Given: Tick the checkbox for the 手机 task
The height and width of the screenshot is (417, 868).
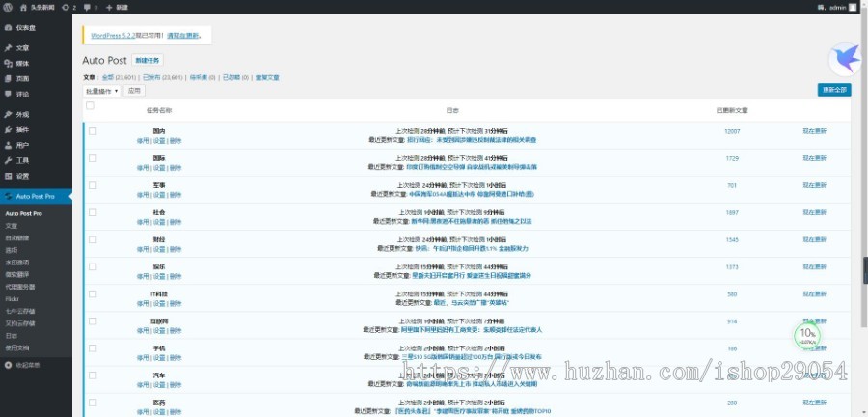Looking at the screenshot, I should [x=93, y=348].
